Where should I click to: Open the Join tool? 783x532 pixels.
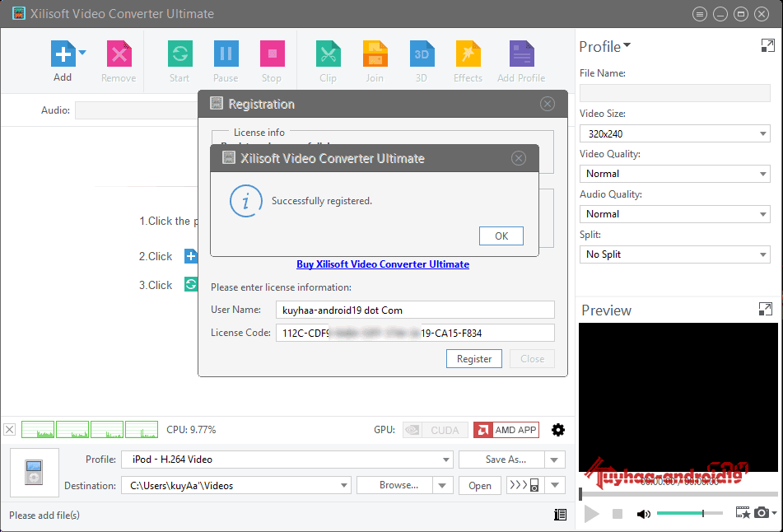[375, 54]
